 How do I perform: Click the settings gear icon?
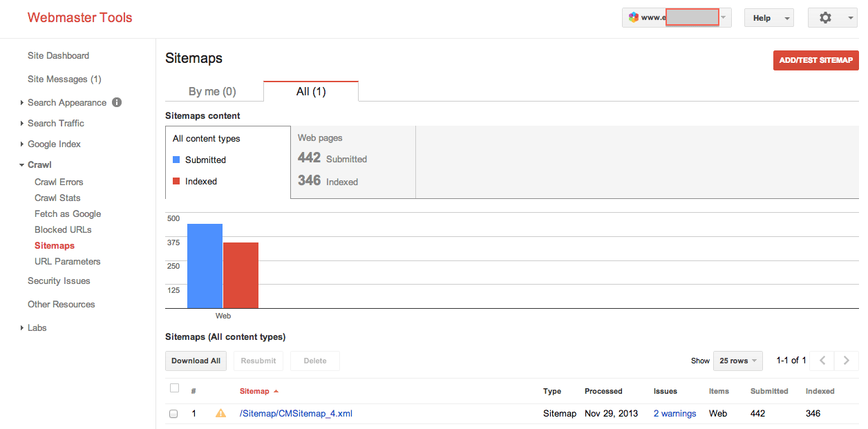[x=825, y=18]
